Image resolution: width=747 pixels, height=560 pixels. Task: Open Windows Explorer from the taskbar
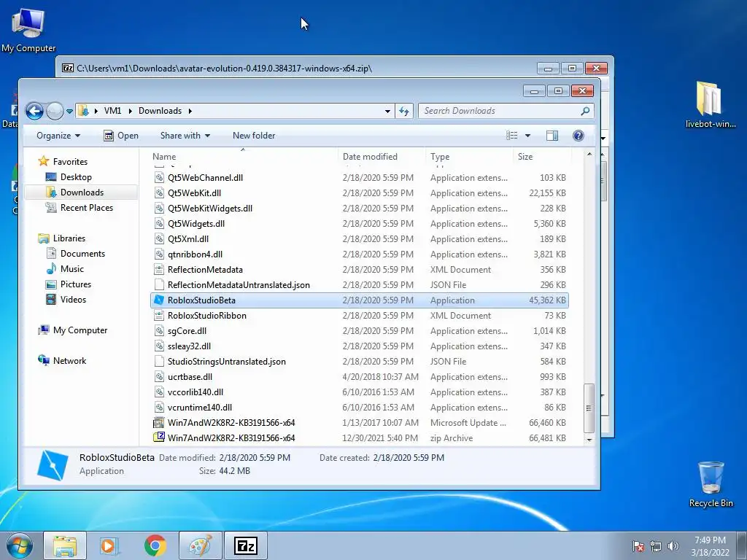[x=65, y=545]
